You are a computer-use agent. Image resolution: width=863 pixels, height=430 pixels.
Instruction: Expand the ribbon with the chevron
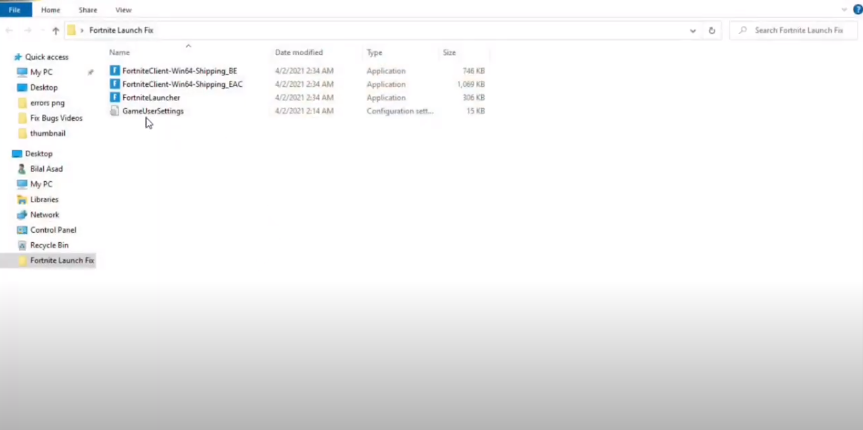[x=844, y=9]
